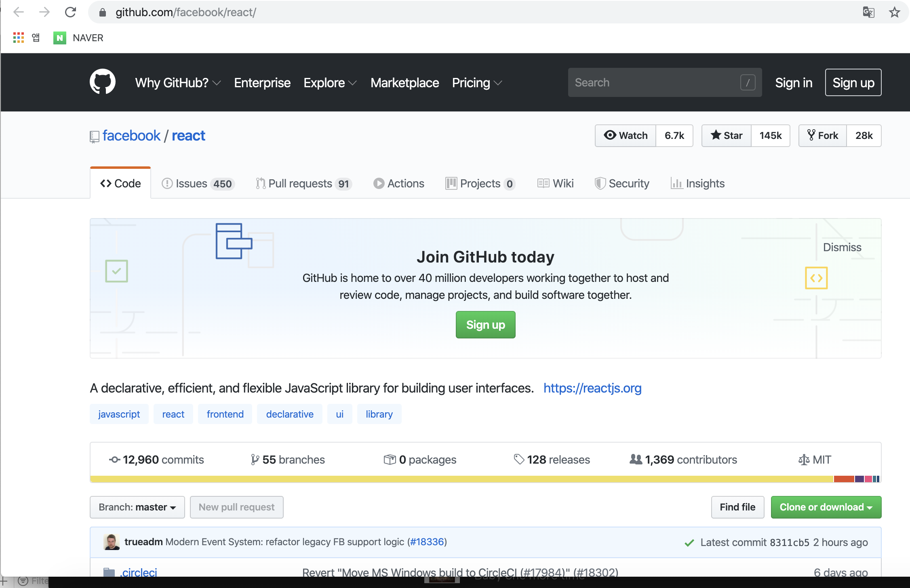Reload the page with refresh icon
The width and height of the screenshot is (910, 588).
pos(70,12)
